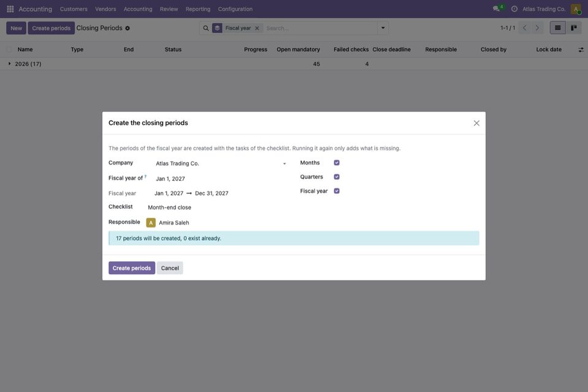Image resolution: width=588 pixels, height=392 pixels.
Task: Click the search input field
Action: click(x=319, y=28)
